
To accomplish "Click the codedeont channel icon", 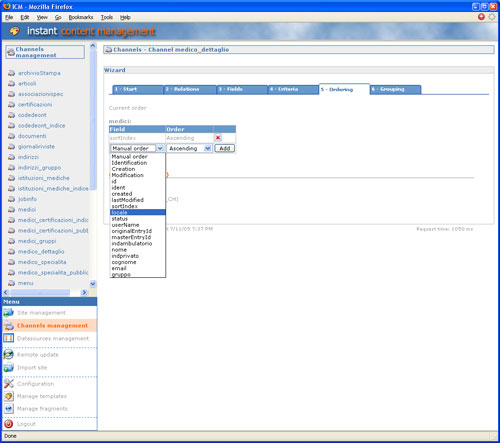I will coord(12,115).
